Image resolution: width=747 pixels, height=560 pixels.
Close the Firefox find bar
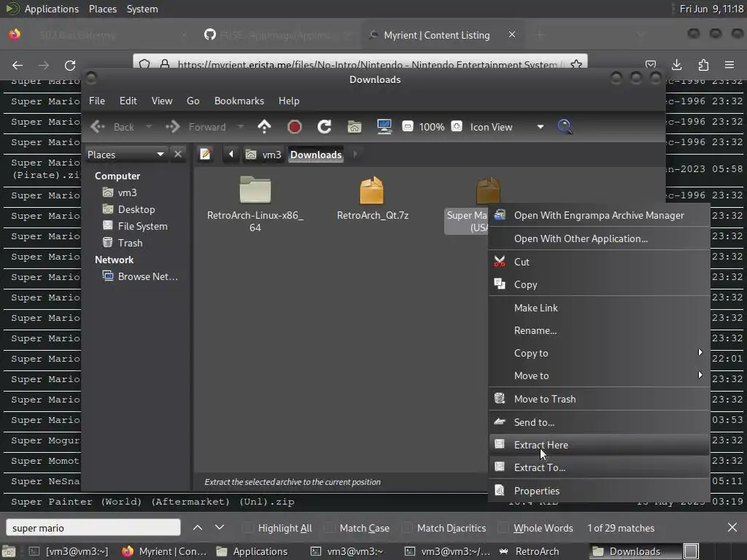[x=732, y=528]
